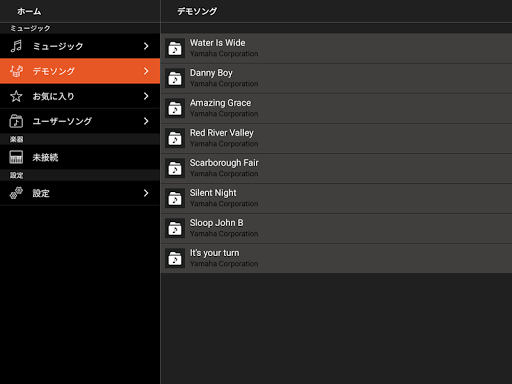Click song folder icon for It's your turn
Image resolution: width=512 pixels, height=384 pixels.
tap(175, 258)
